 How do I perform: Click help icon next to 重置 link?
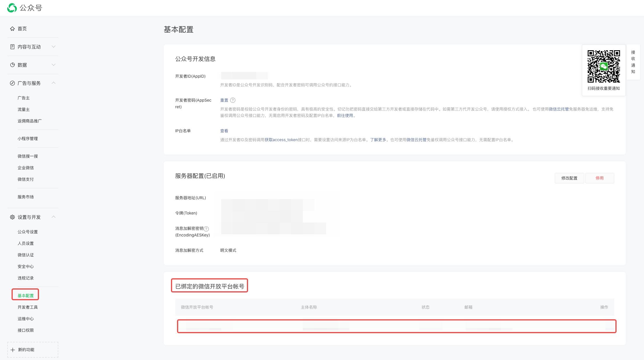click(233, 100)
